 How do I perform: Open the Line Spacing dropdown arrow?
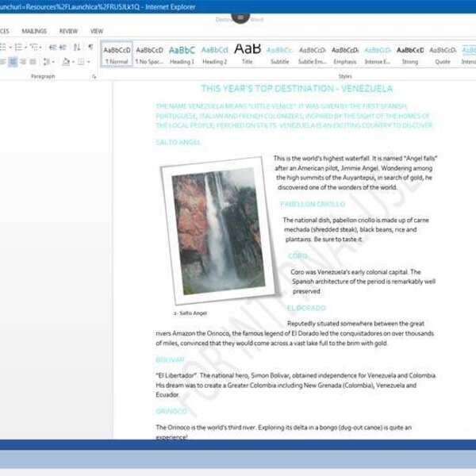tap(53, 62)
